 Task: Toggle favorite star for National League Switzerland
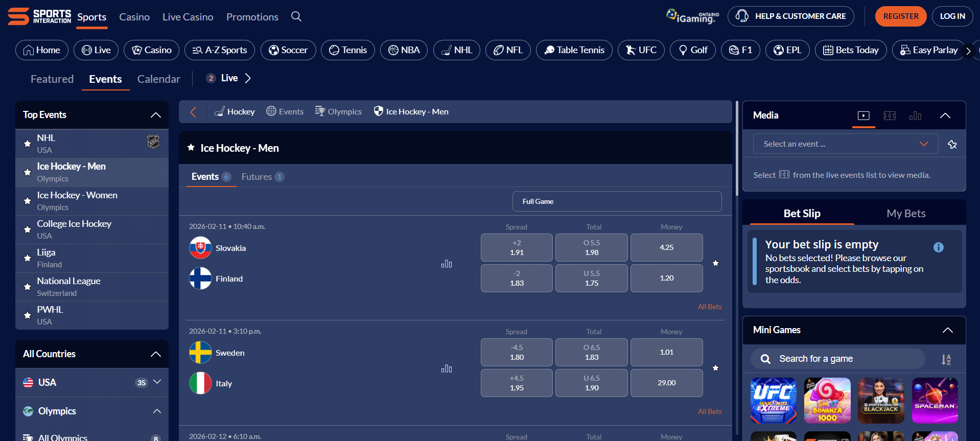click(x=28, y=287)
